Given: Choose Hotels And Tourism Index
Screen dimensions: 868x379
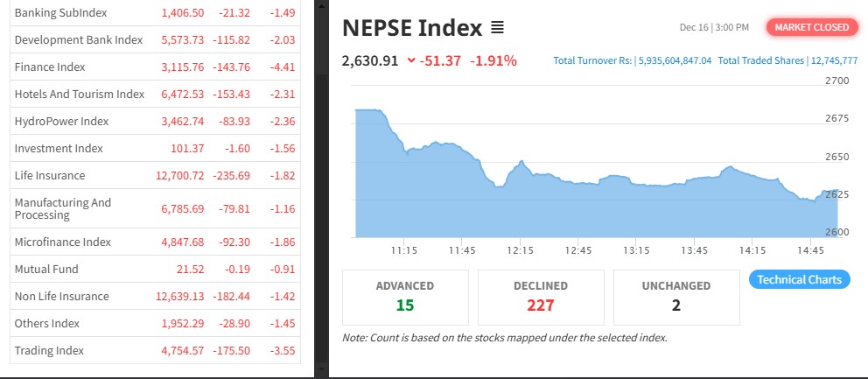Looking at the screenshot, I should [79, 94].
